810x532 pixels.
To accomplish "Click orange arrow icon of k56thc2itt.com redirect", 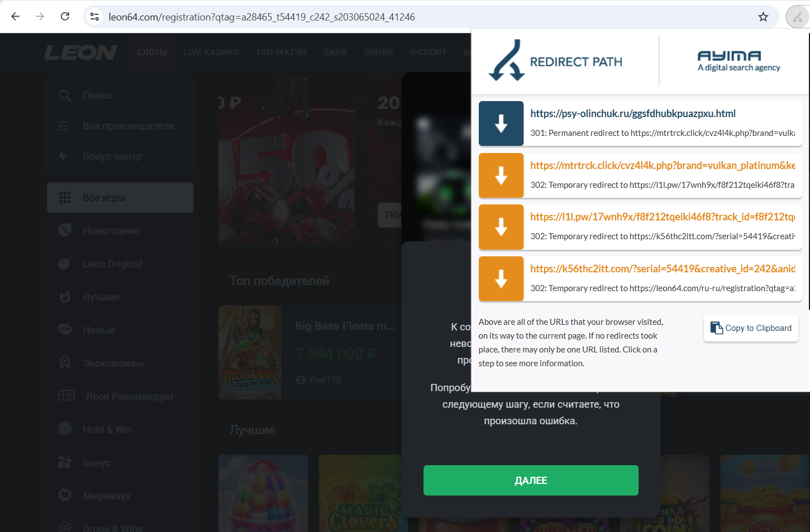I will pos(501,278).
